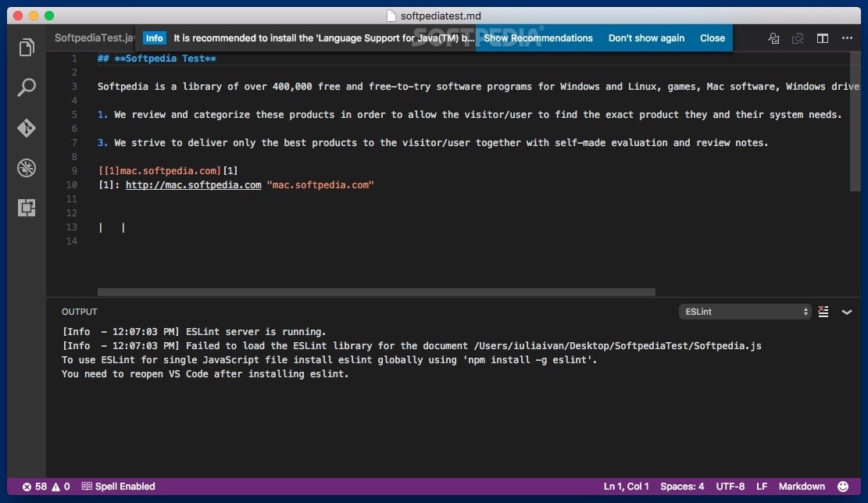Click the Info badge in the notification
Screen dimensions: 868x503
pos(155,38)
